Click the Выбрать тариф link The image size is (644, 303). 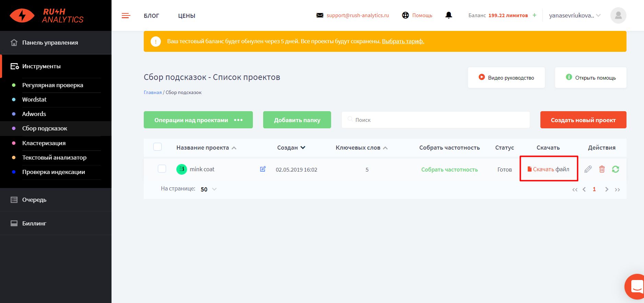point(403,41)
